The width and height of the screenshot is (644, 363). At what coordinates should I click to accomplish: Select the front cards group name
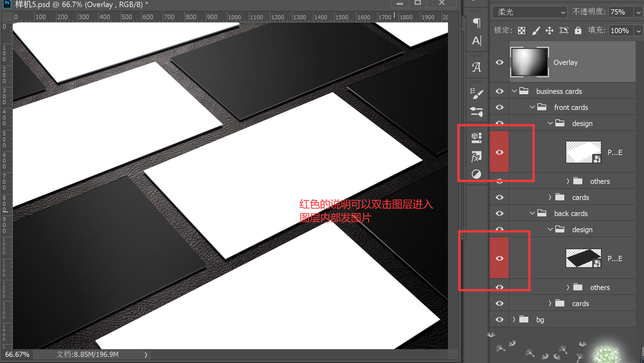pyautogui.click(x=571, y=107)
